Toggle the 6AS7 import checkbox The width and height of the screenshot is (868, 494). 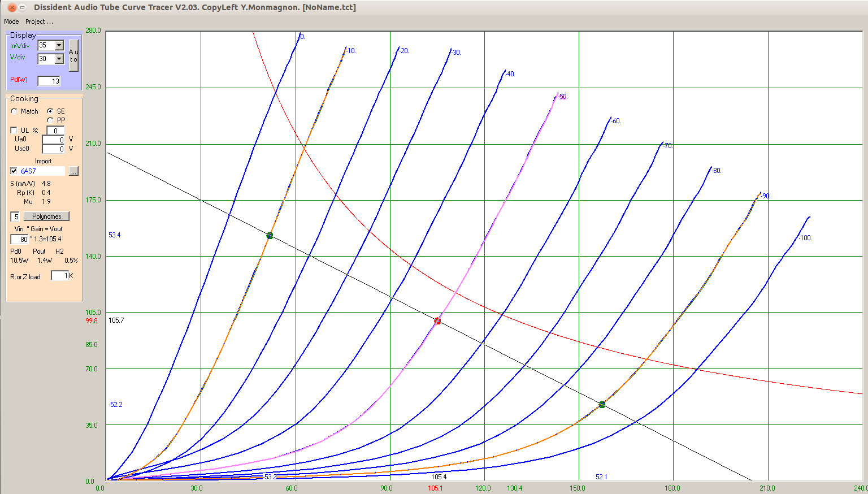tap(14, 171)
